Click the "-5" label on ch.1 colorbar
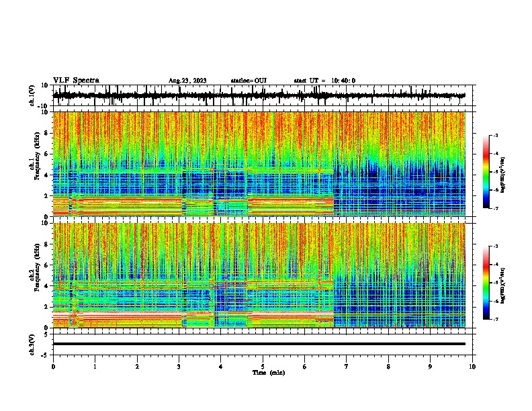The width and height of the screenshot is (532, 411). pyautogui.click(x=495, y=172)
